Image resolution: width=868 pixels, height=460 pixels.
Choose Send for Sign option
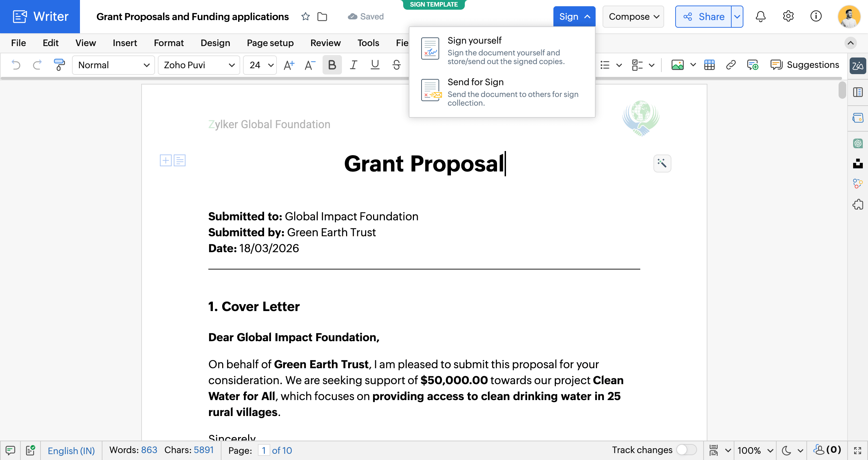coord(502,92)
